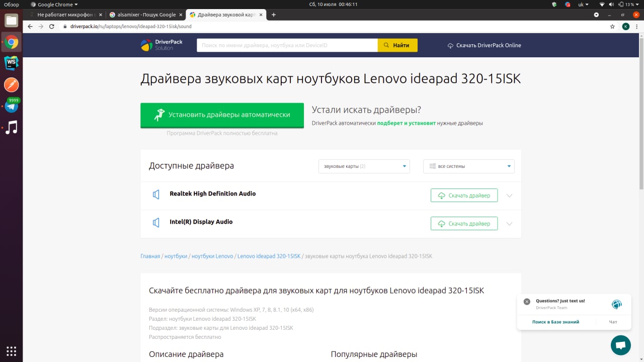Click the 'Описание драйвера' heading
Image resolution: width=644 pixels, height=362 pixels.
pos(186,354)
